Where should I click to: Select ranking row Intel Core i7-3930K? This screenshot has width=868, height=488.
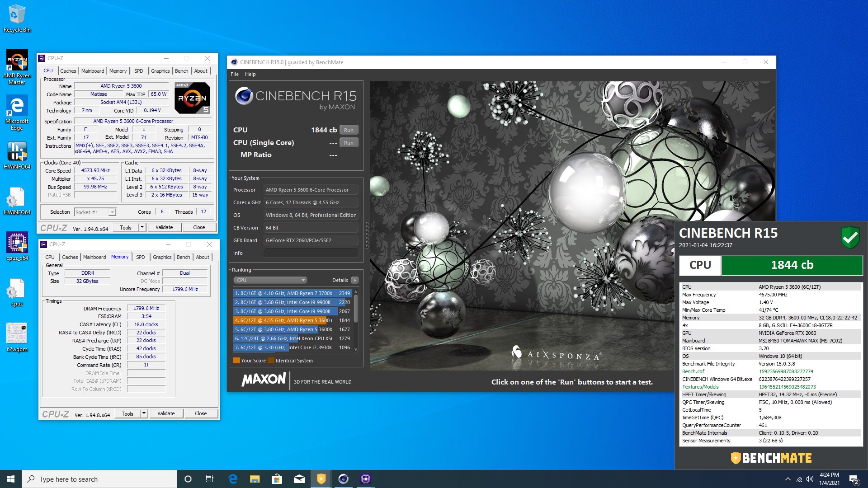click(292, 347)
